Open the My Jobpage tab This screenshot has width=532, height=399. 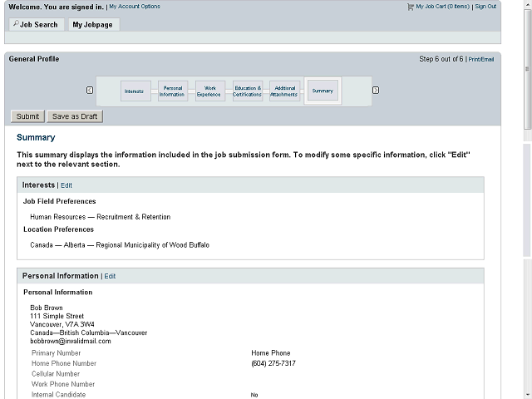94,24
